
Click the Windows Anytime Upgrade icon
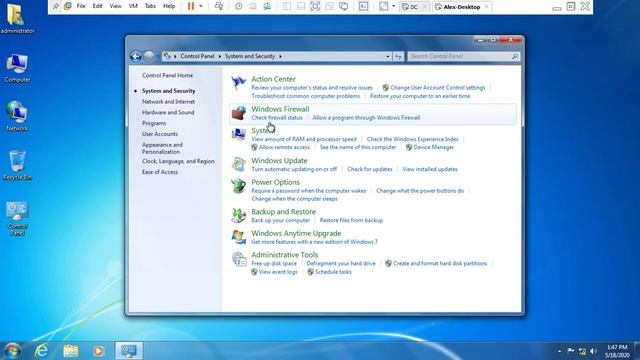pos(239,237)
